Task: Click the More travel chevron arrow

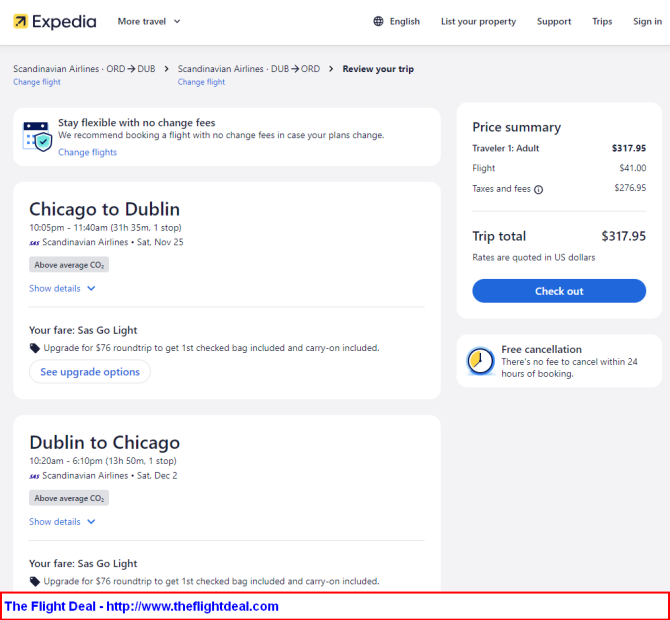Action: coord(177,21)
